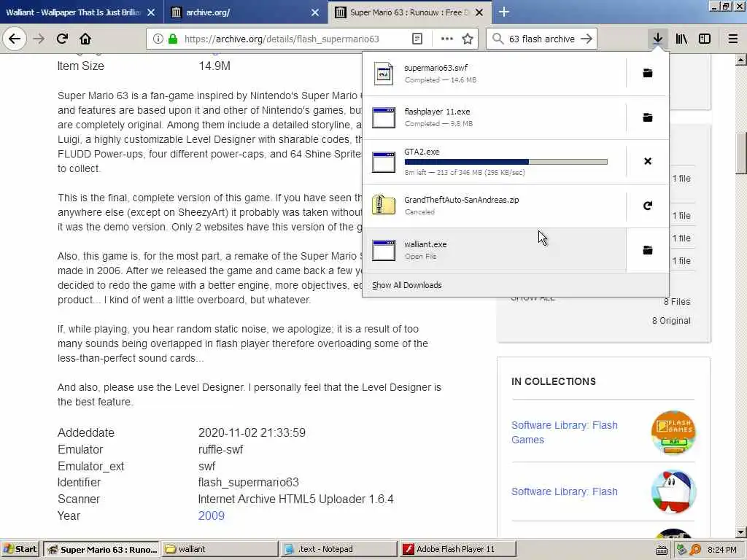
Task: Select the canceled GrandTheftAuto-SanAndreas.zip entry
Action: tap(495, 206)
